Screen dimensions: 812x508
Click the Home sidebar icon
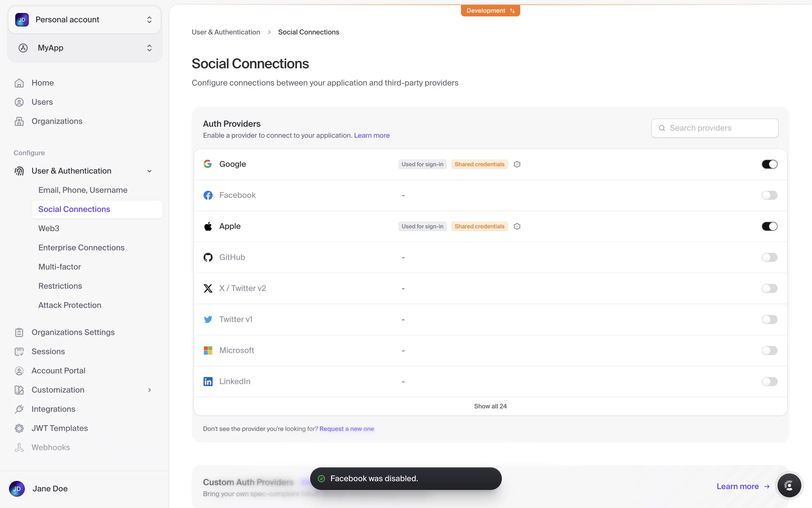(x=19, y=83)
